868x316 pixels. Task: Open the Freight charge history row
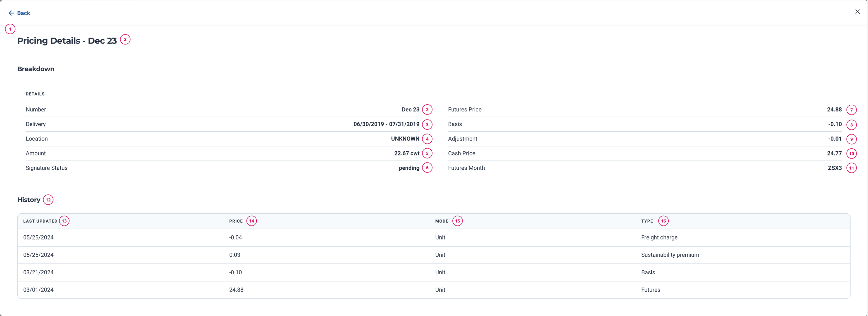tap(434, 237)
